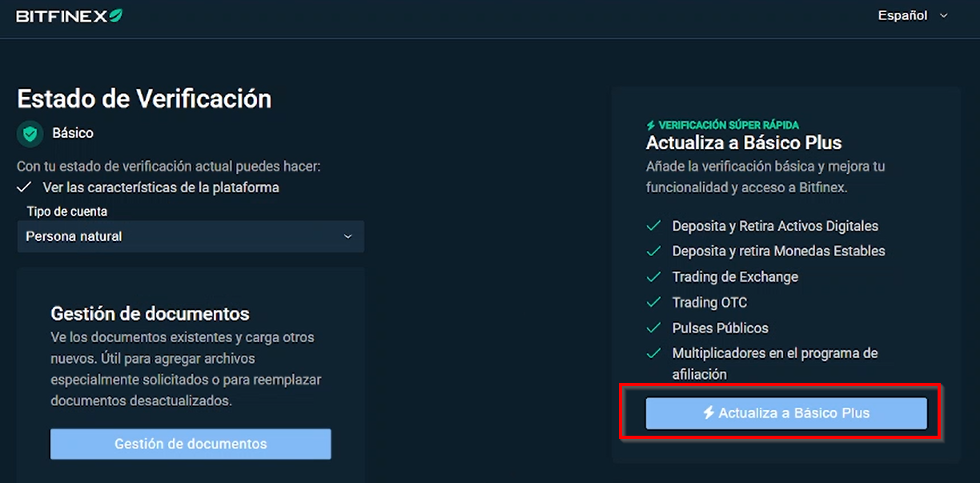
Task: Click the checkmark beside Trading de Exchange
Action: click(x=654, y=276)
